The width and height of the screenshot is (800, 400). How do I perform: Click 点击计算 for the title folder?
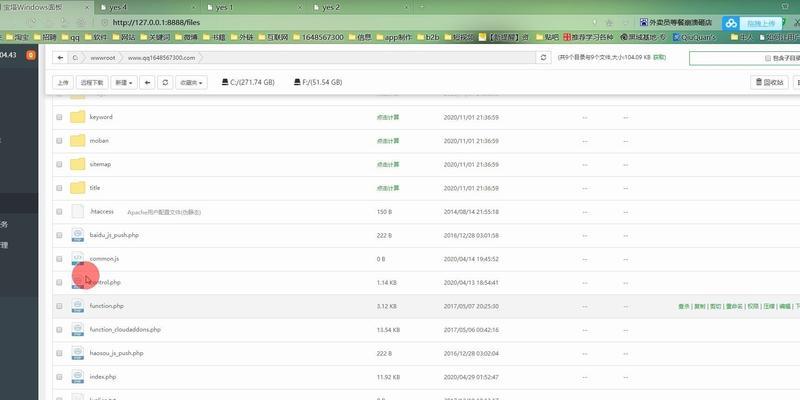(388, 188)
